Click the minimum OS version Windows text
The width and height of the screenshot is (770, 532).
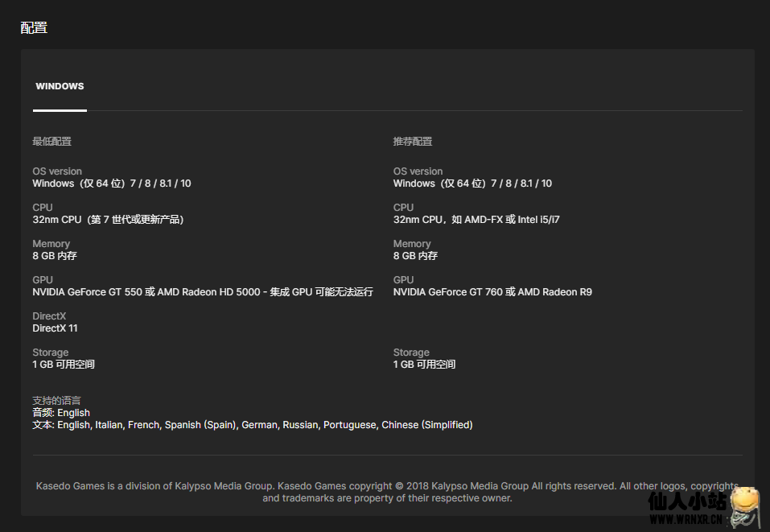(111, 184)
